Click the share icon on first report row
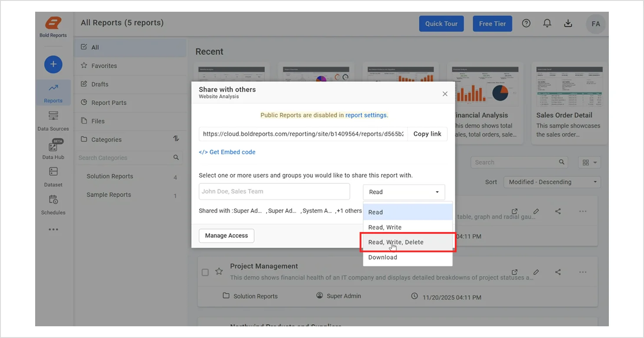The width and height of the screenshot is (644, 338). (558, 211)
